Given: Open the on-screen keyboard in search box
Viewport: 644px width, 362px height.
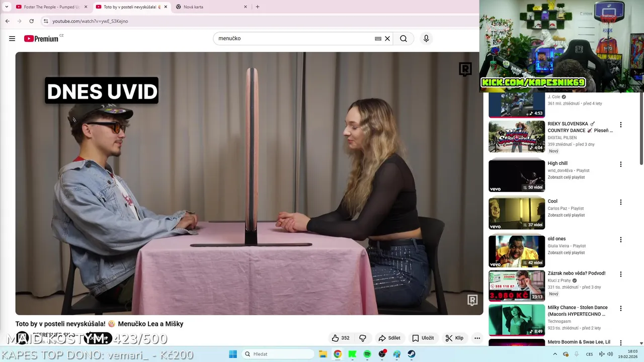Looking at the screenshot, I should tap(378, 39).
